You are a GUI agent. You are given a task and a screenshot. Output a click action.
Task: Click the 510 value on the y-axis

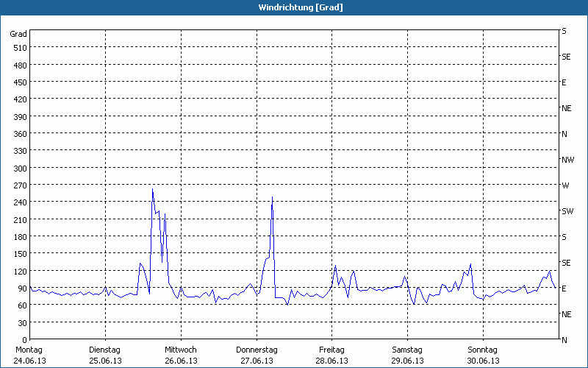pos(19,48)
